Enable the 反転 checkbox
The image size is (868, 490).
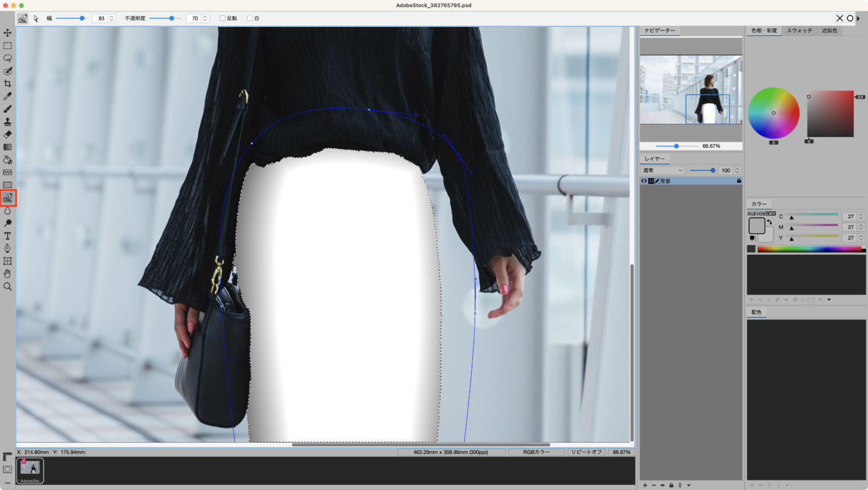pyautogui.click(x=223, y=19)
